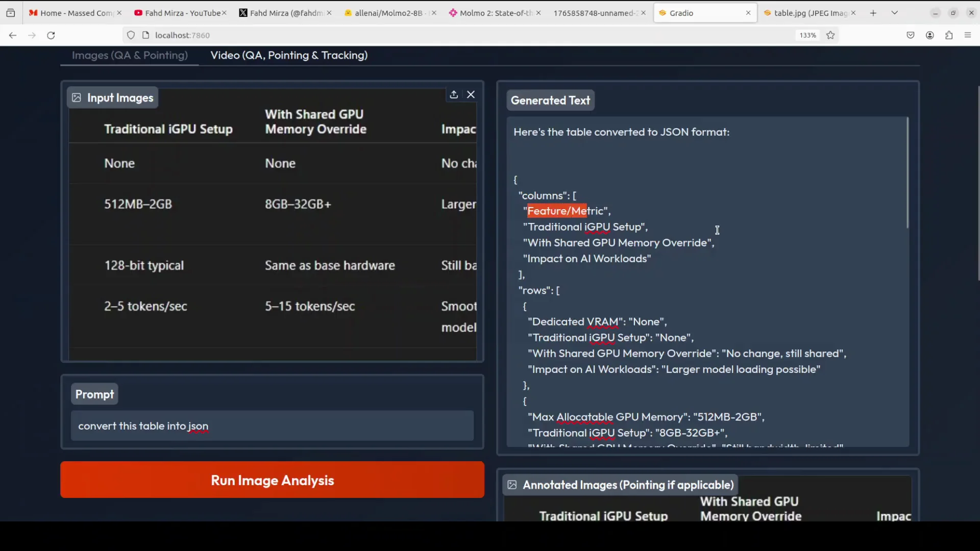Open the Firefox extensions icon
980x551 pixels.
tap(949, 35)
